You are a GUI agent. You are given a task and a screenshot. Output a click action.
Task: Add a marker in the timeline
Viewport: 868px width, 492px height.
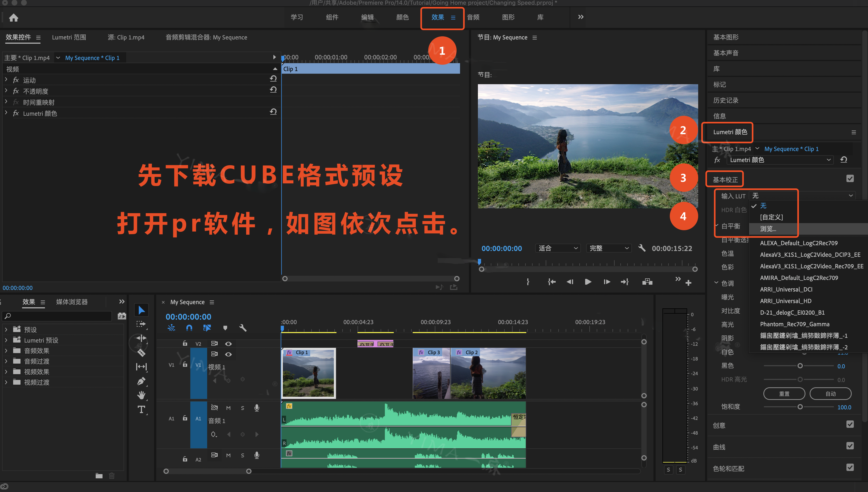(x=225, y=328)
